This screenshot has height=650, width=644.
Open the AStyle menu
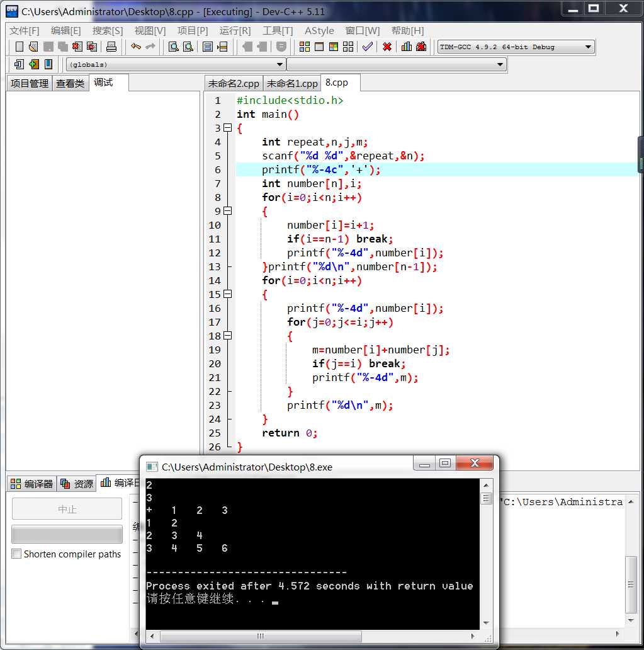319,31
